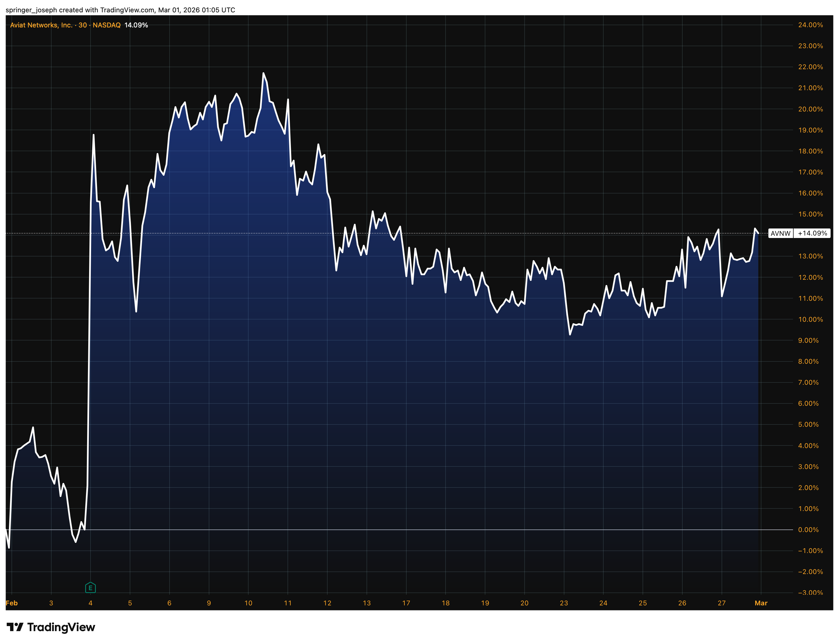The width and height of the screenshot is (839, 644).
Task: Click the earnings E marker icon
Action: tap(90, 588)
